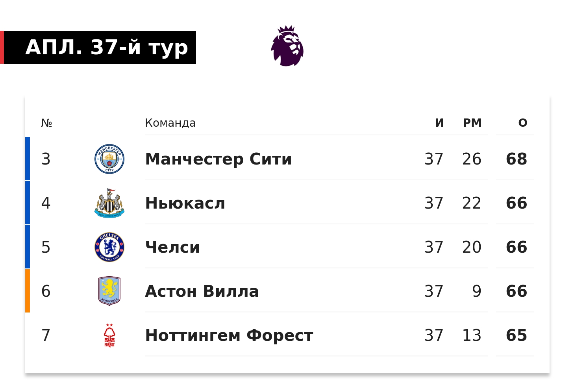Click the orange marker beside position 6
The image size is (574, 392).
click(x=28, y=291)
